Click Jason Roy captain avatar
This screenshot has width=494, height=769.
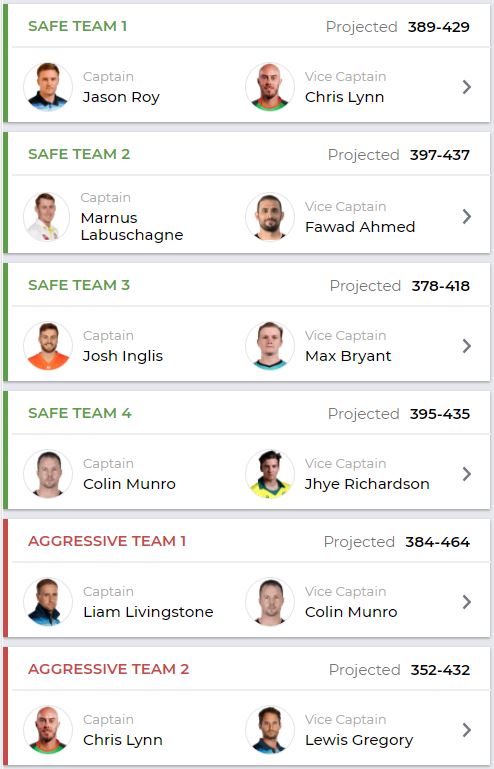tap(48, 87)
